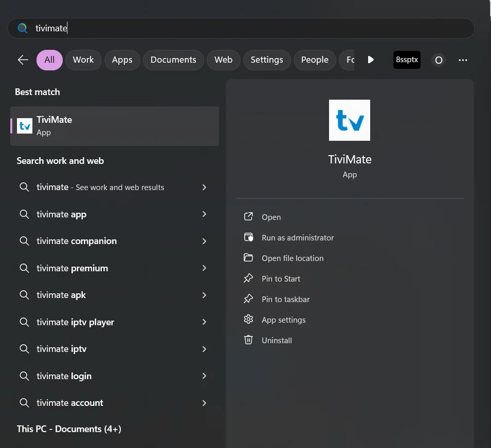Switch to the Web filter tab
Viewport: 491px width, 448px height.
click(x=223, y=60)
